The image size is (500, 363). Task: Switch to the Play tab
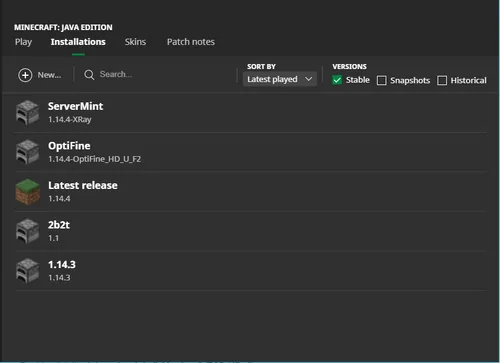pos(23,42)
